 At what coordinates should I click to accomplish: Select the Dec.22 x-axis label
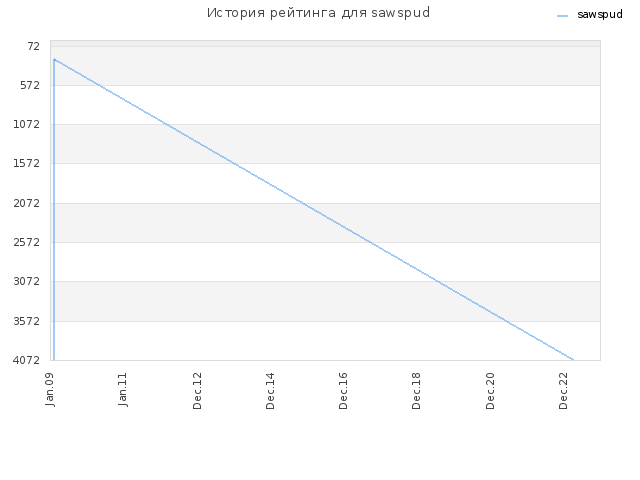564,391
